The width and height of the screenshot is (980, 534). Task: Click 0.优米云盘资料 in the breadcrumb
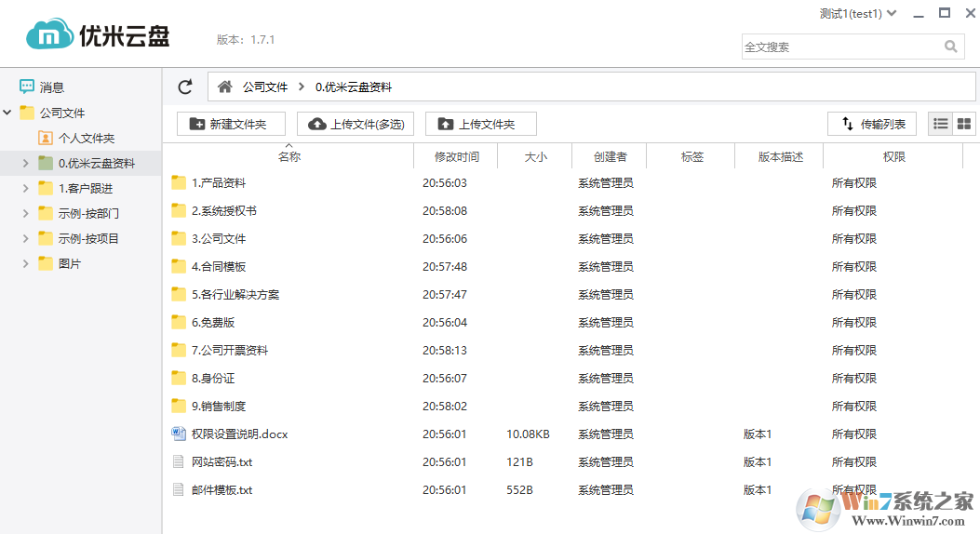[353, 87]
